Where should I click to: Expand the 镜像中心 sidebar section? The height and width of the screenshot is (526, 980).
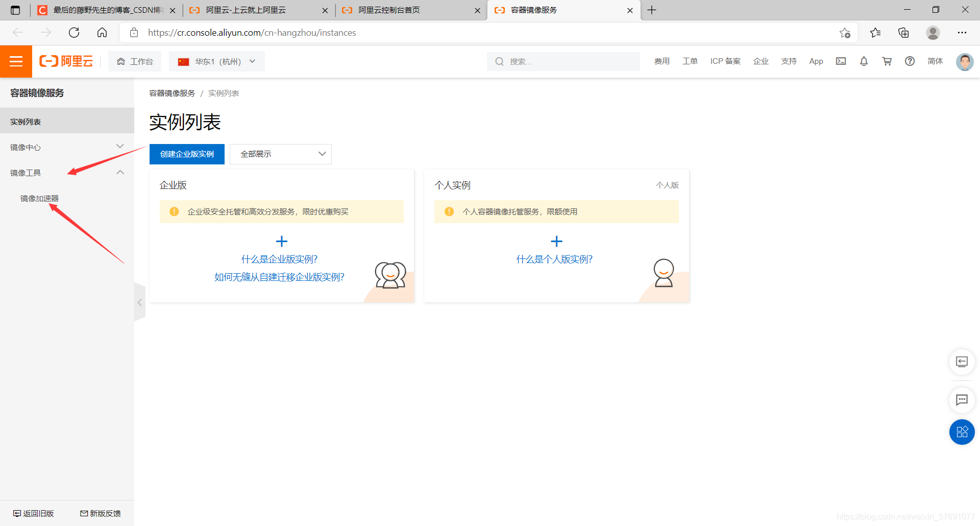click(x=67, y=147)
